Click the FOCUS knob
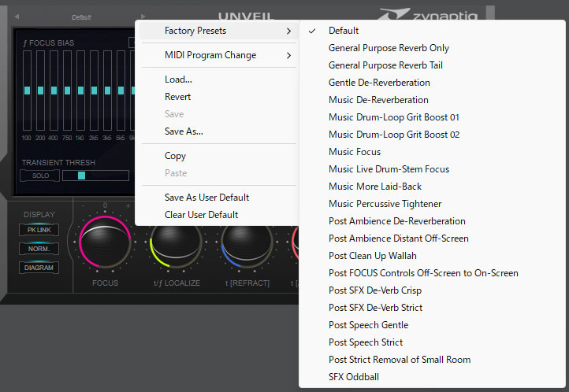 [105, 245]
